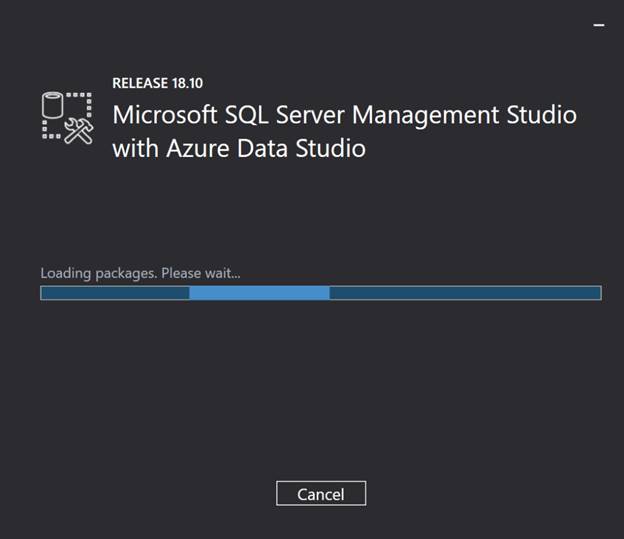Click the 'Loading packages' status text
This screenshot has height=539, width=624.
coord(96,273)
